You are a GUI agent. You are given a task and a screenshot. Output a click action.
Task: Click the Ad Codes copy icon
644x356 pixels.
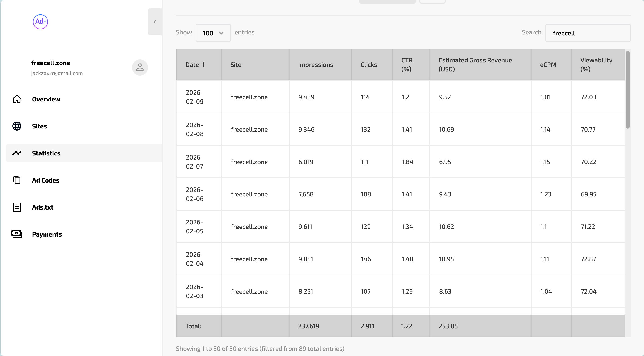pyautogui.click(x=17, y=180)
